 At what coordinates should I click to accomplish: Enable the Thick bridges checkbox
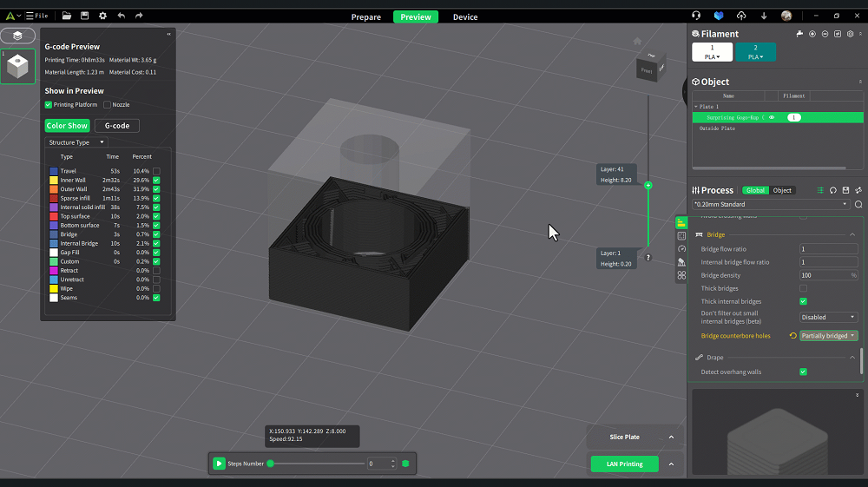click(803, 288)
